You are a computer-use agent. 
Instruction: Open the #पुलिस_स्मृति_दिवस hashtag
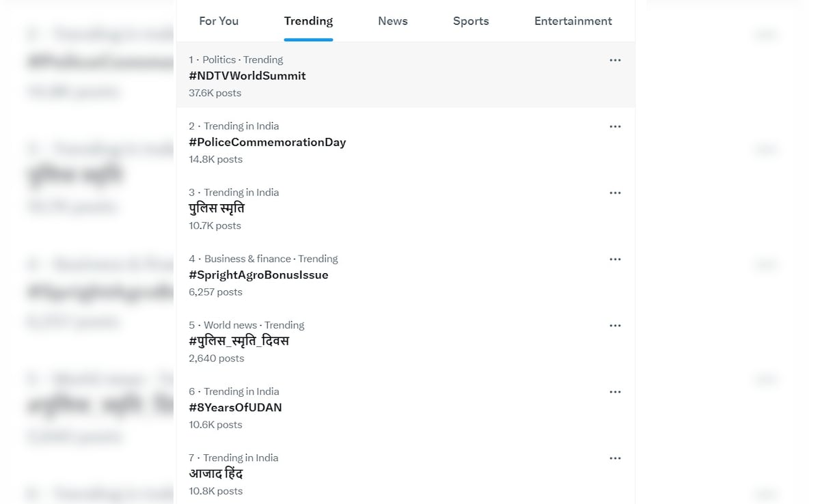pyautogui.click(x=239, y=341)
